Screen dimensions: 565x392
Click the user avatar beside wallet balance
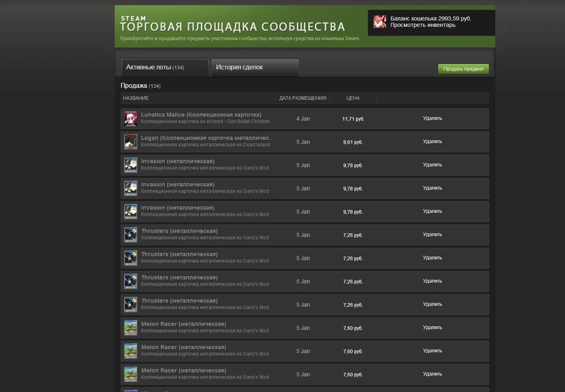[379, 22]
